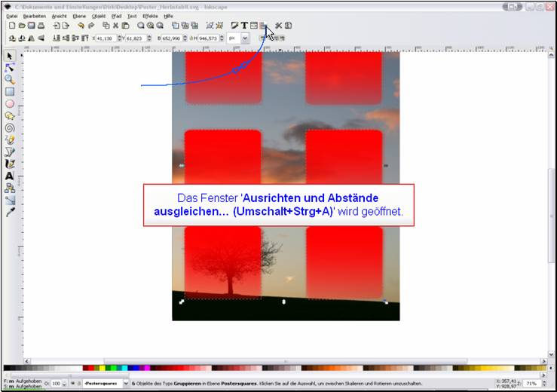Click the Text and Font dialog button
This screenshot has height=392, width=557.
pyautogui.click(x=244, y=26)
